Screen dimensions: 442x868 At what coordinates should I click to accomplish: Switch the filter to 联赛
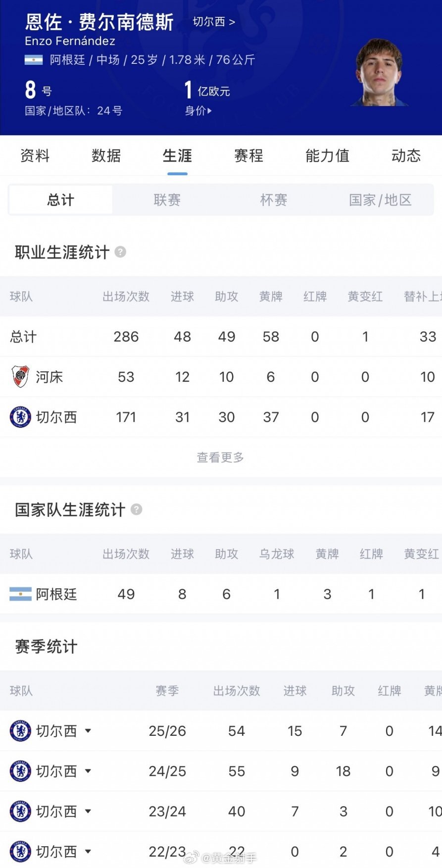pyautogui.click(x=167, y=200)
